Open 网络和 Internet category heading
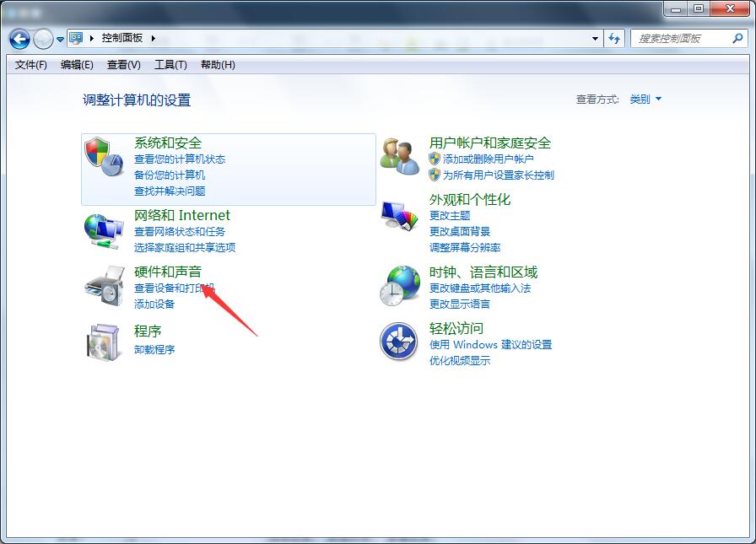Viewport: 756px width, 544px height. click(182, 215)
